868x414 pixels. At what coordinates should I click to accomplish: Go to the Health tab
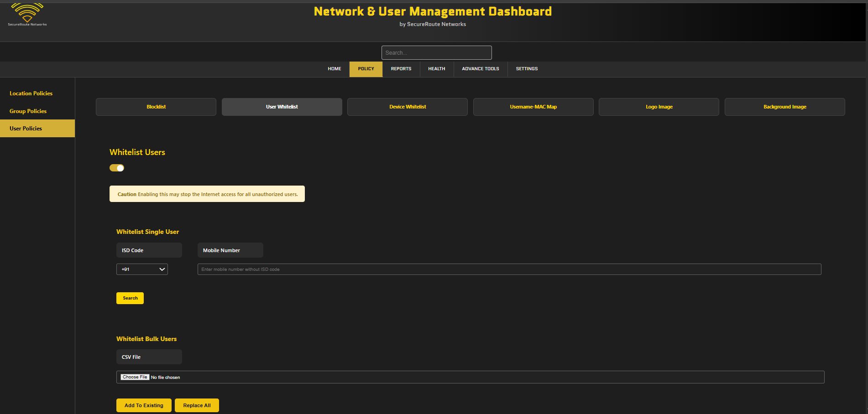436,69
